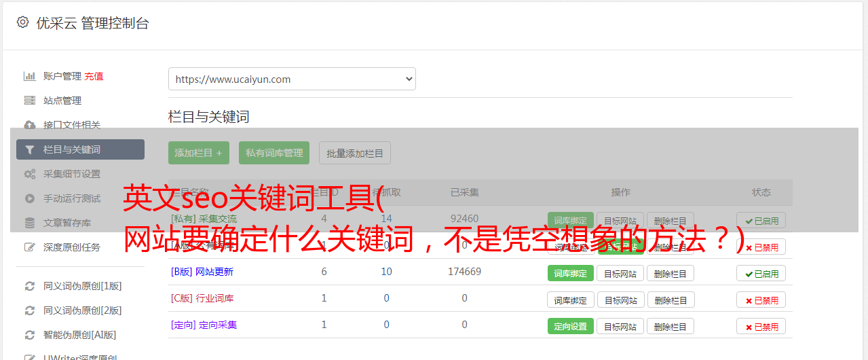Open the https://www.ucaiyun.com site dropdown

tap(292, 79)
